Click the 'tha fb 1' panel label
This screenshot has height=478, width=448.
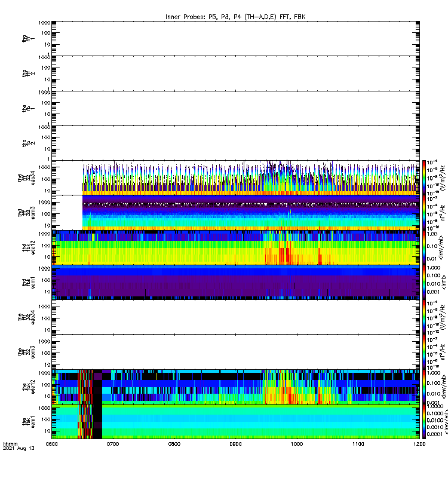click(28, 108)
